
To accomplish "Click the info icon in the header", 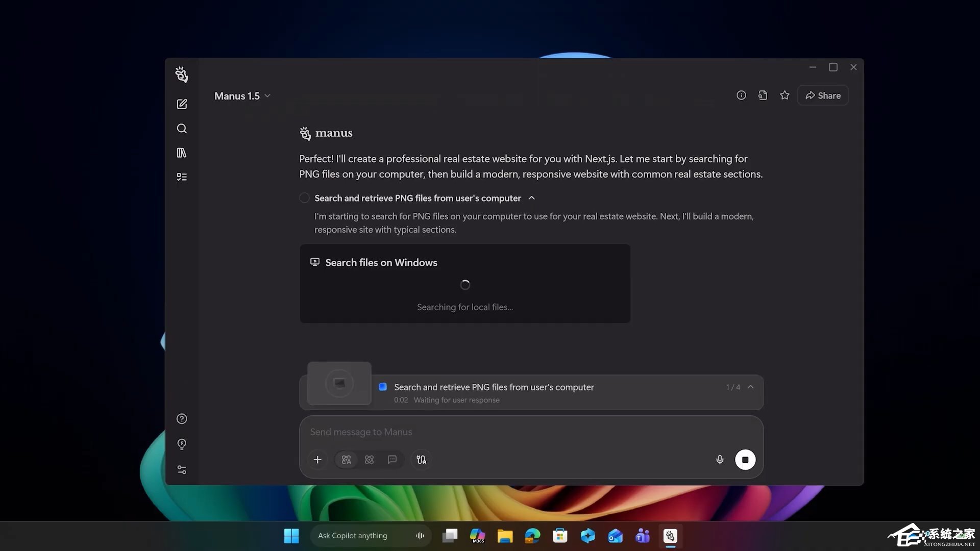I will [741, 95].
